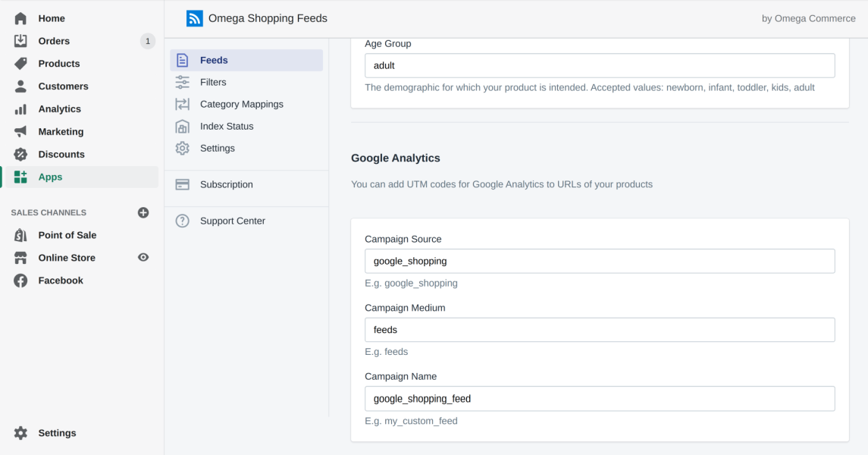Click the Index Status icon
The height and width of the screenshot is (455, 868).
pyautogui.click(x=182, y=126)
